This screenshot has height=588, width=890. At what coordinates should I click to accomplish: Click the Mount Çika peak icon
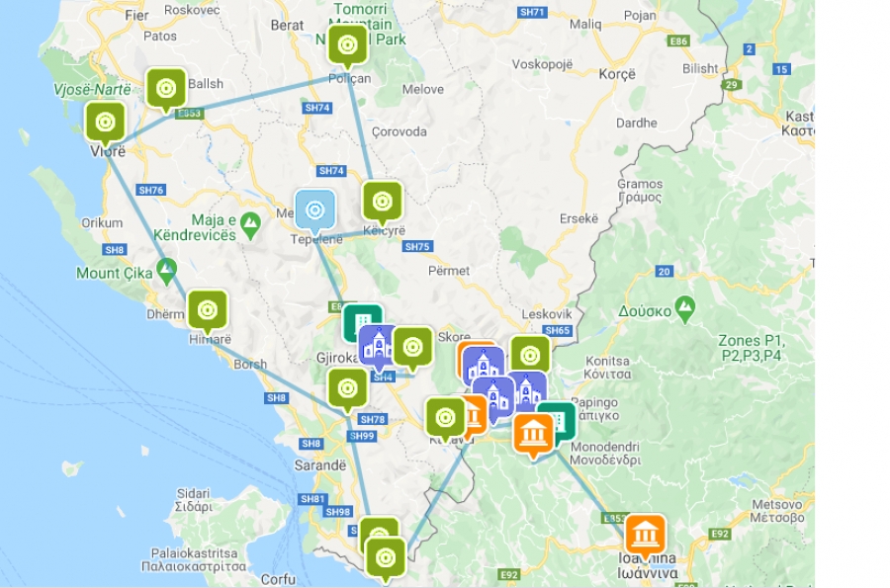pyautogui.click(x=166, y=271)
